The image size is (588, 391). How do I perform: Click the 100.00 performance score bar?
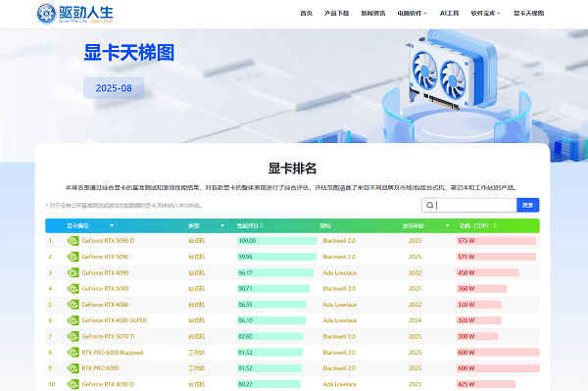(276, 241)
